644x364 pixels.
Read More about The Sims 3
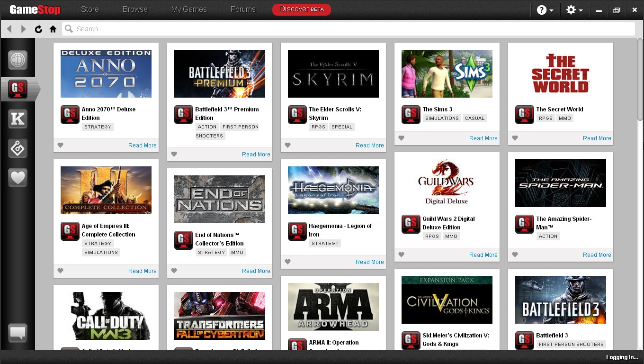point(483,138)
